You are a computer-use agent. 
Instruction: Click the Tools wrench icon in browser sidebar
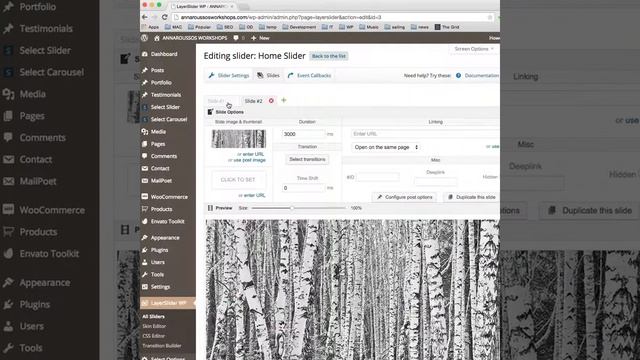click(144, 274)
